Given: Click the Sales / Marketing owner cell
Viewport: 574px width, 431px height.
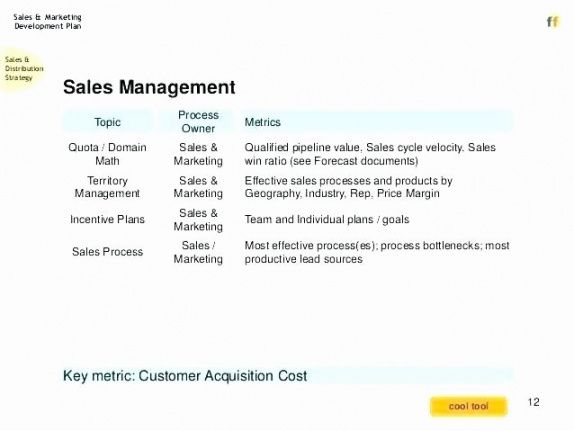Looking at the screenshot, I should [x=198, y=252].
